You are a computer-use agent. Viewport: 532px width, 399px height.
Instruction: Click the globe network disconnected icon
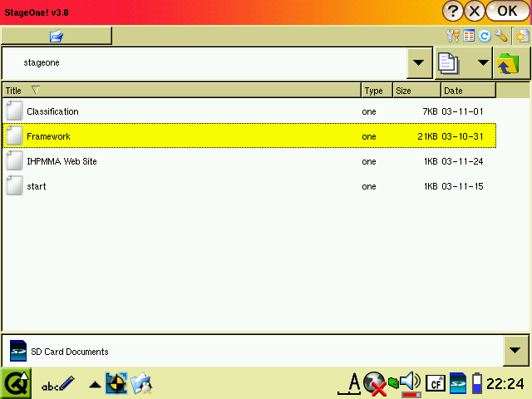375,384
